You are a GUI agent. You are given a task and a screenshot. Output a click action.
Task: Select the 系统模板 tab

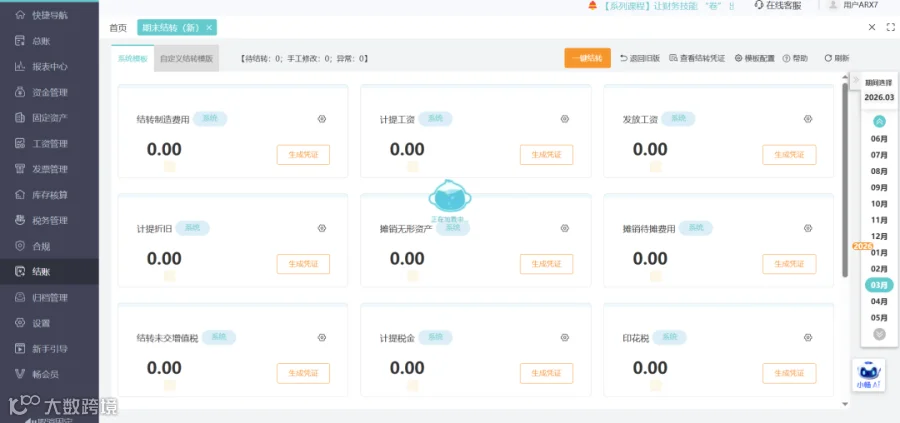pos(133,59)
